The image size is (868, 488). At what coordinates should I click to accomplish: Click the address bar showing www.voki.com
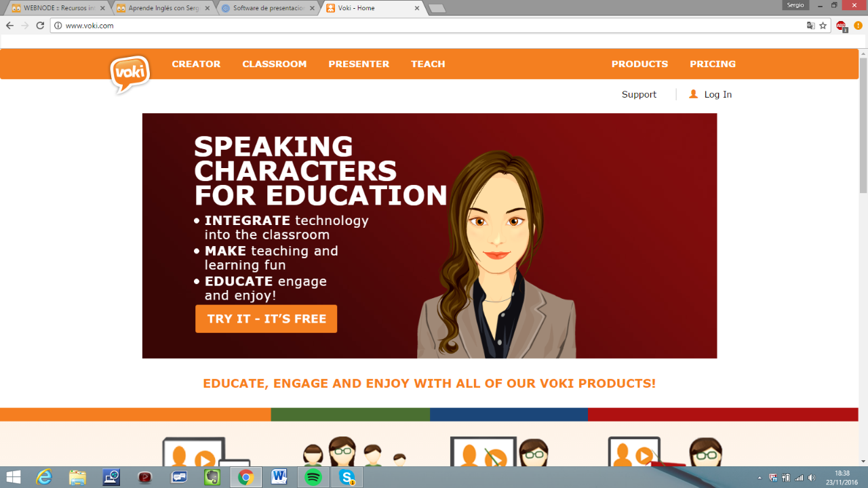pos(407,26)
